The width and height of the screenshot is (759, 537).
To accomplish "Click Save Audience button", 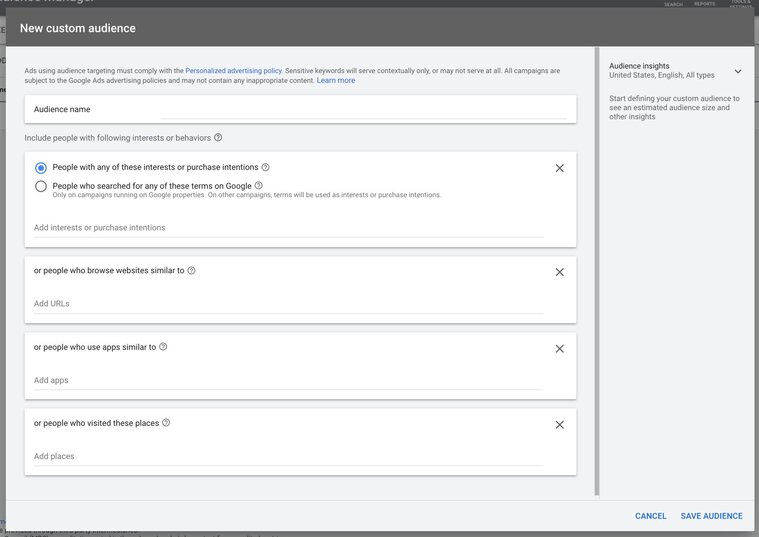I will [x=712, y=516].
